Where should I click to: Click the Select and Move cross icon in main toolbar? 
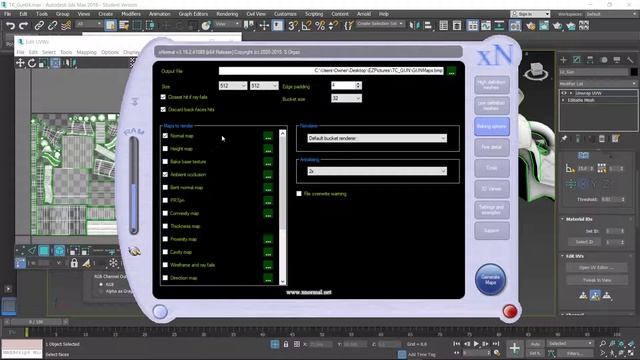pos(264,26)
